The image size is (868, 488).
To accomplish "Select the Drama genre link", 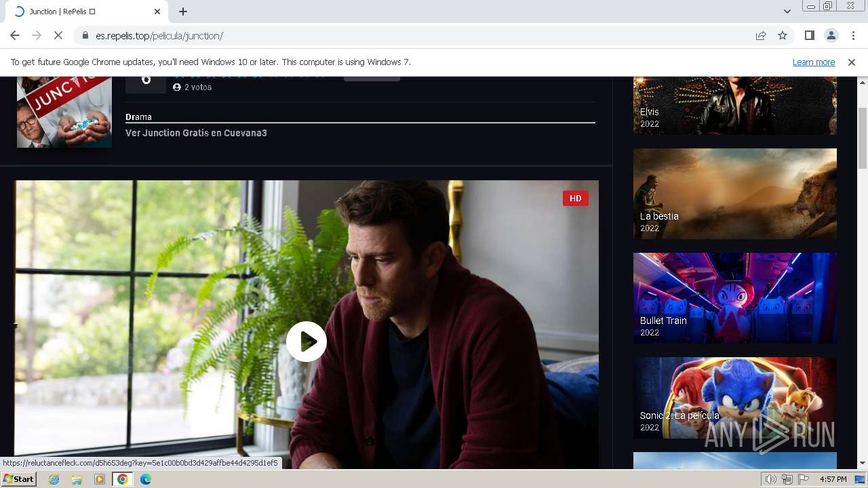I will [x=138, y=117].
